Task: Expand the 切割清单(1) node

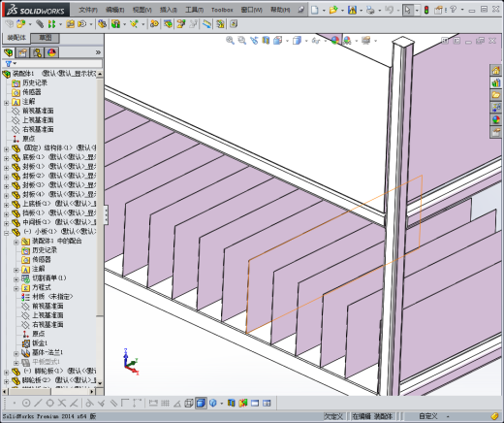Action: point(16,279)
